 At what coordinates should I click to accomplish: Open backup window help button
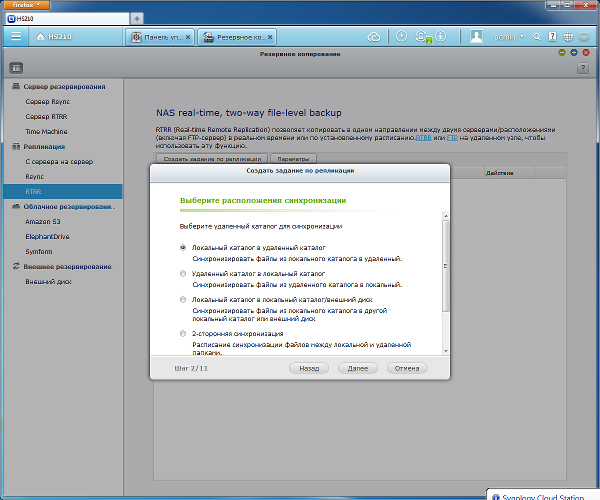(583, 68)
